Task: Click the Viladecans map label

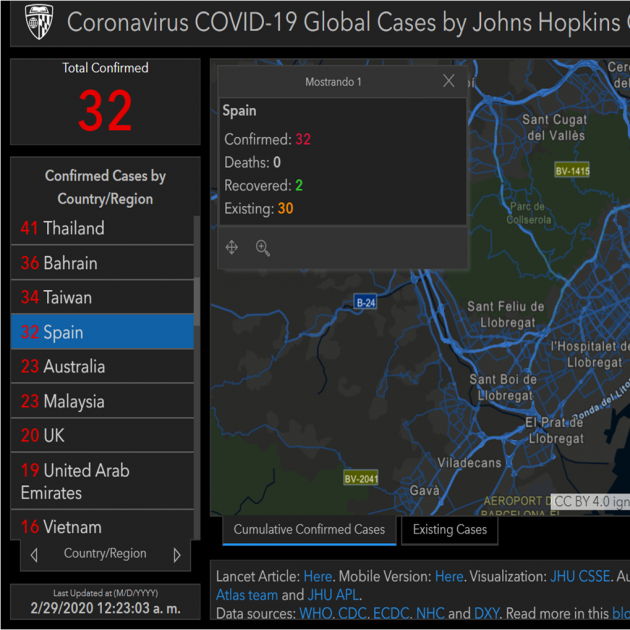Action: pyautogui.click(x=469, y=463)
